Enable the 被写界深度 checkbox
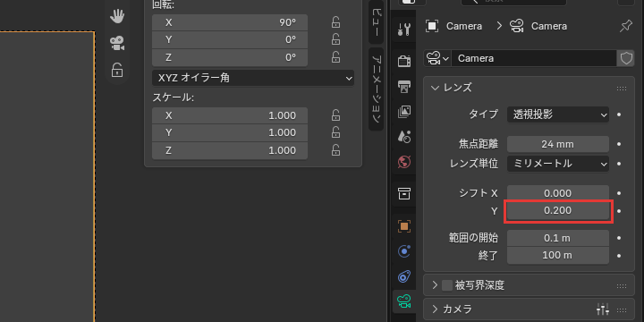644x322 pixels. (447, 285)
